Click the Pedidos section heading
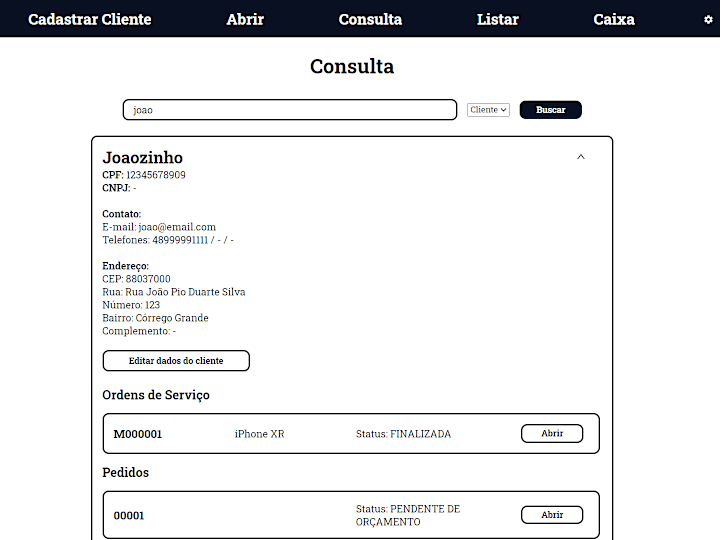This screenshot has width=720, height=540. click(125, 472)
